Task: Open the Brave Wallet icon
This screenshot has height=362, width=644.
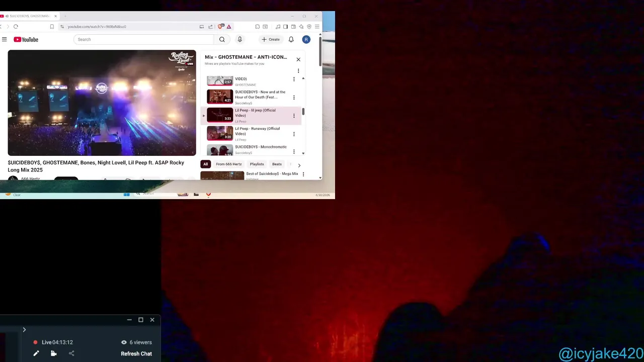Action: (x=293, y=27)
